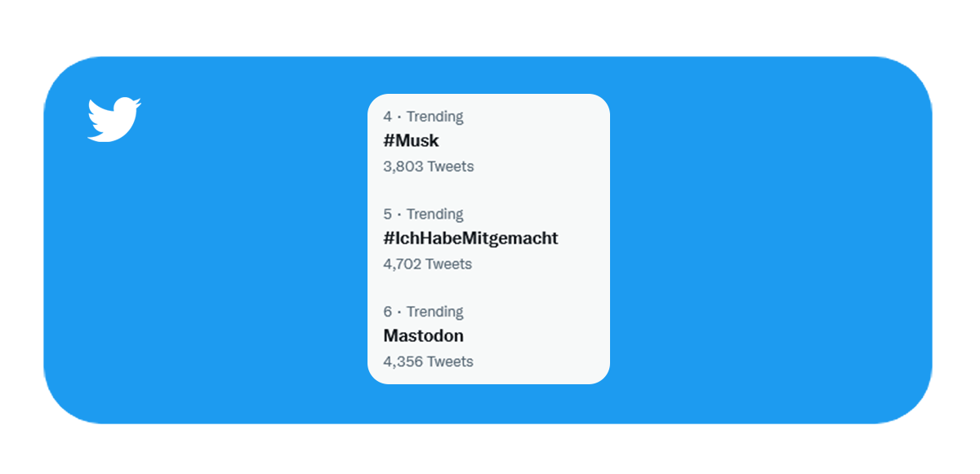The width and height of the screenshot is (980, 474).
Task: Open the Mastodon trending topic
Action: tap(423, 336)
